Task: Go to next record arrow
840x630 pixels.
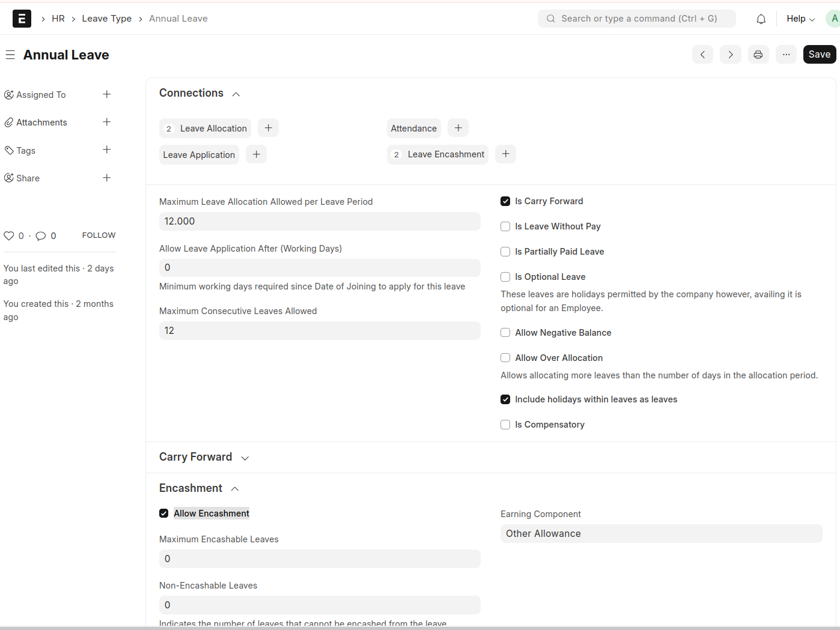Action: (x=730, y=55)
